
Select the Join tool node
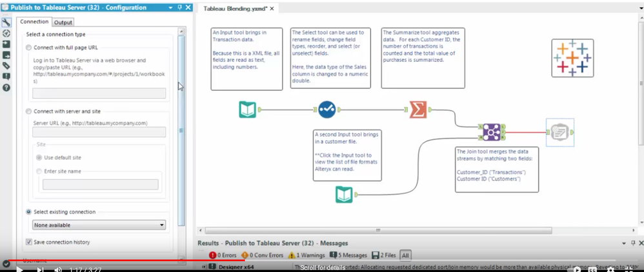[492, 132]
